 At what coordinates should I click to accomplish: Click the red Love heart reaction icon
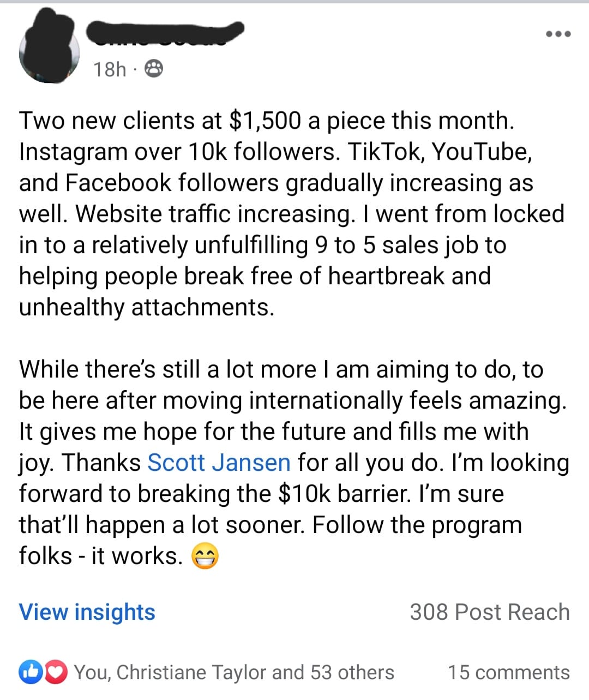tap(55, 672)
